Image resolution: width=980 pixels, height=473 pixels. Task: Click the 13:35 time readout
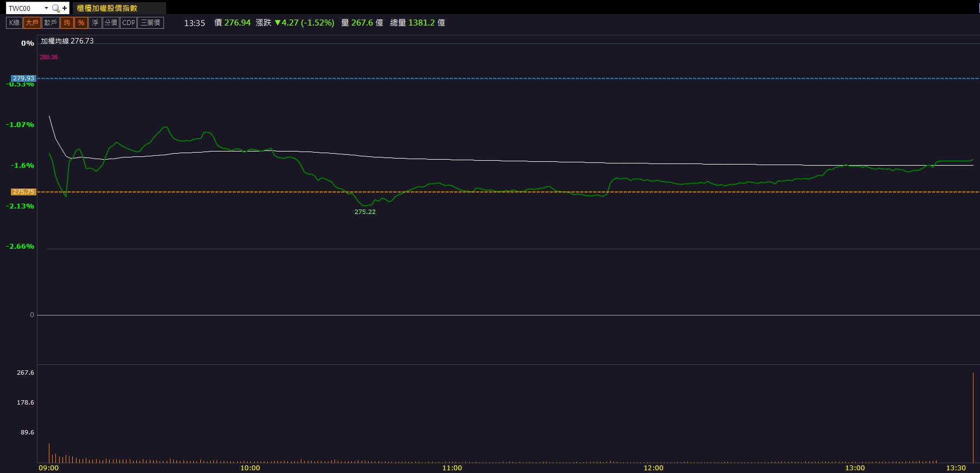click(x=194, y=23)
